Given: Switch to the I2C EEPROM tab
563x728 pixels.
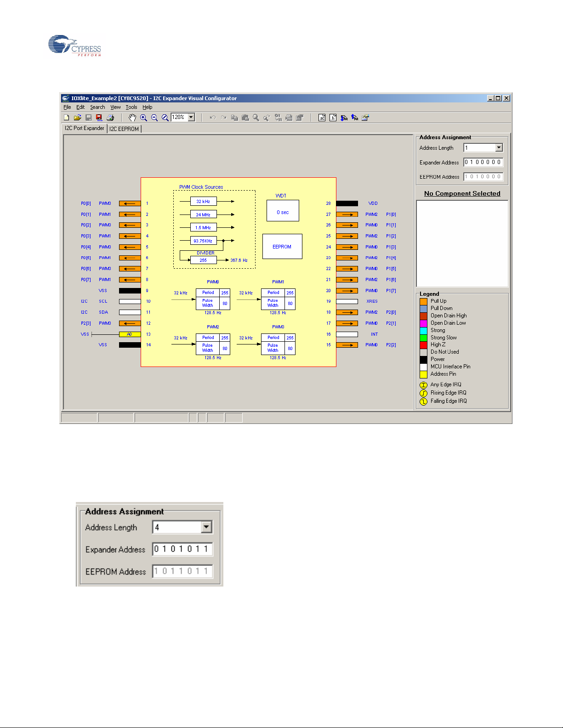Looking at the screenshot, I should pos(124,129).
